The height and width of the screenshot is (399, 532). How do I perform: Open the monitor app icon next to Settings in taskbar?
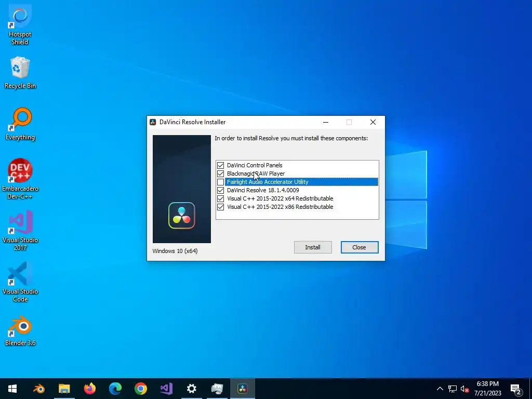click(x=217, y=389)
